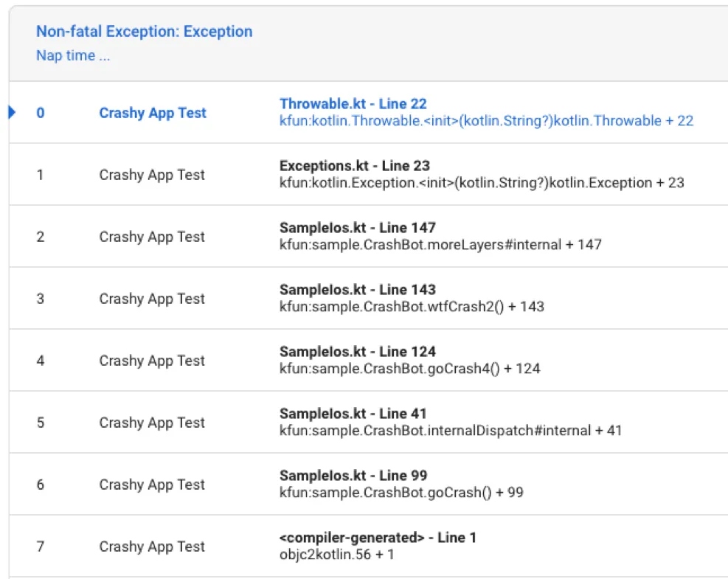Click the Nap time ... message

click(73, 56)
